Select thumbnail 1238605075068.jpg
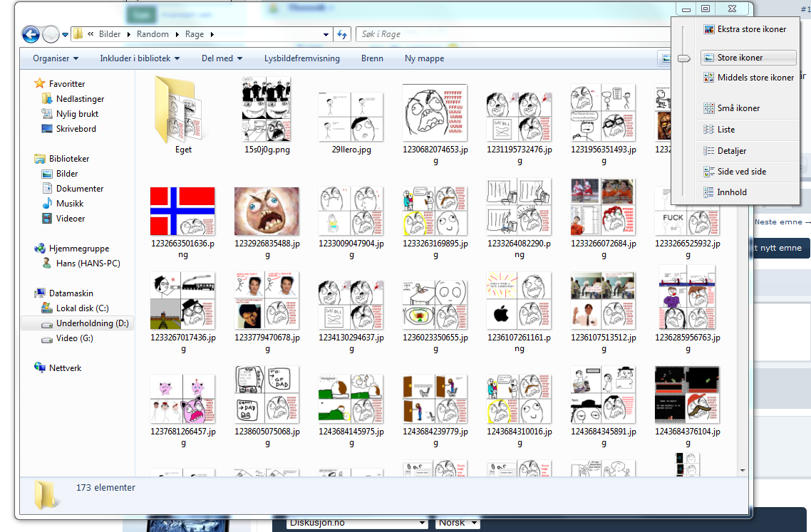 pos(267,395)
